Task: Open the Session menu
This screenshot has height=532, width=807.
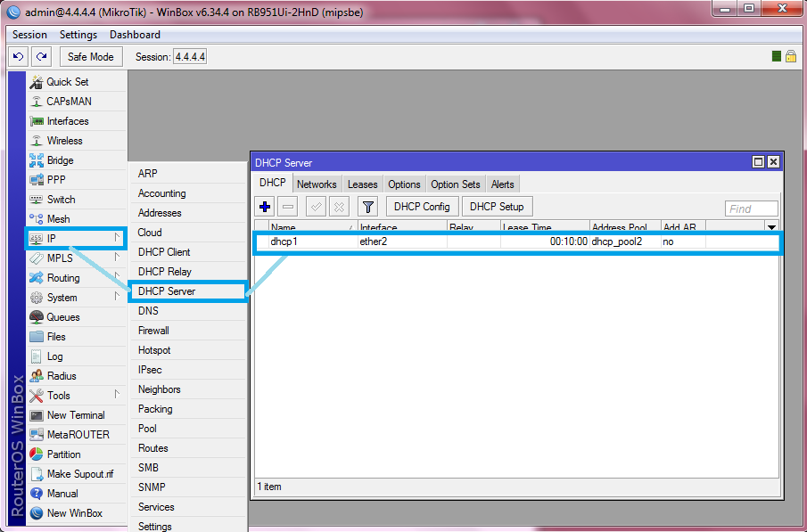Action: (x=29, y=35)
